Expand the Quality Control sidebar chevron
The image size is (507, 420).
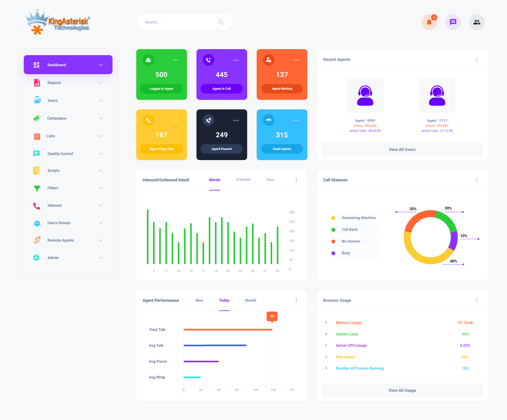click(101, 154)
